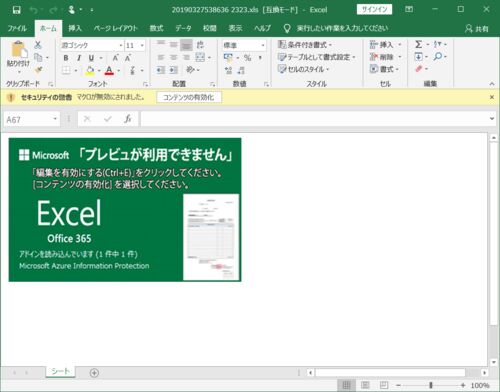Increase decimal places
Viewport: 500px width, 392px height.
tap(228, 70)
